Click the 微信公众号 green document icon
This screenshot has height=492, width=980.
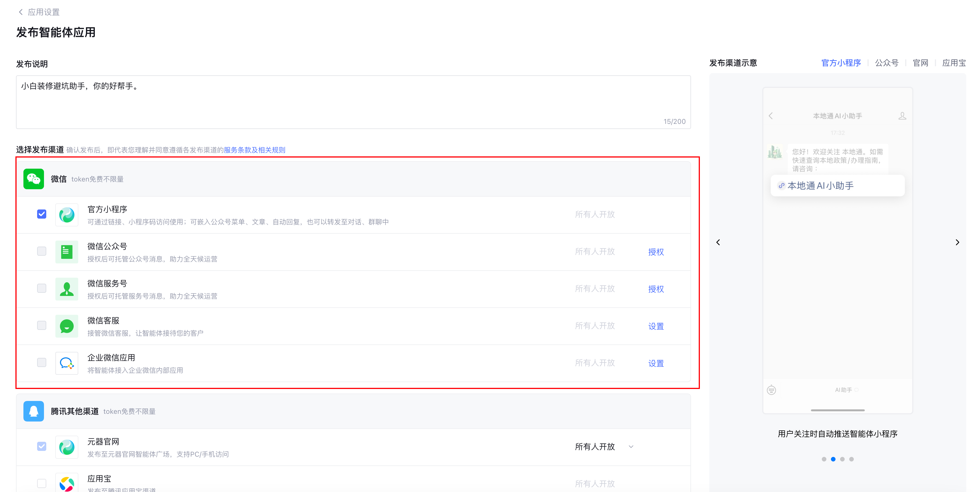pos(67,252)
